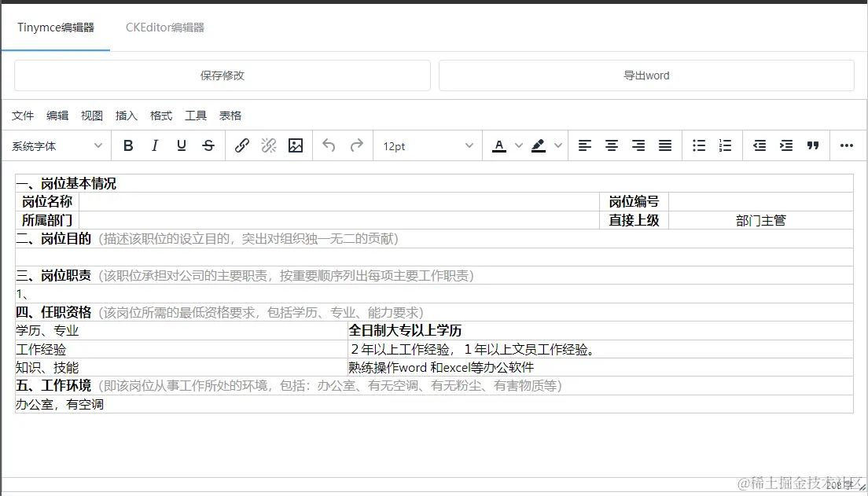Image resolution: width=868 pixels, height=496 pixels.
Task: Justify the text
Action: 665,146
